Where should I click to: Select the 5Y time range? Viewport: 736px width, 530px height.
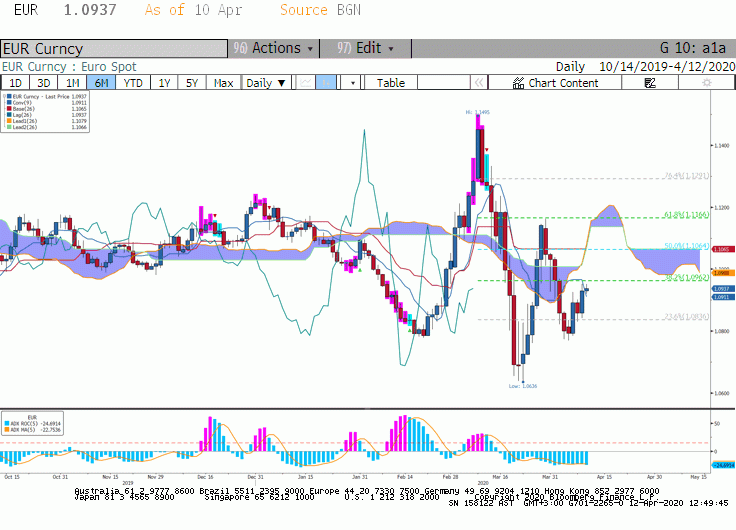click(x=192, y=83)
